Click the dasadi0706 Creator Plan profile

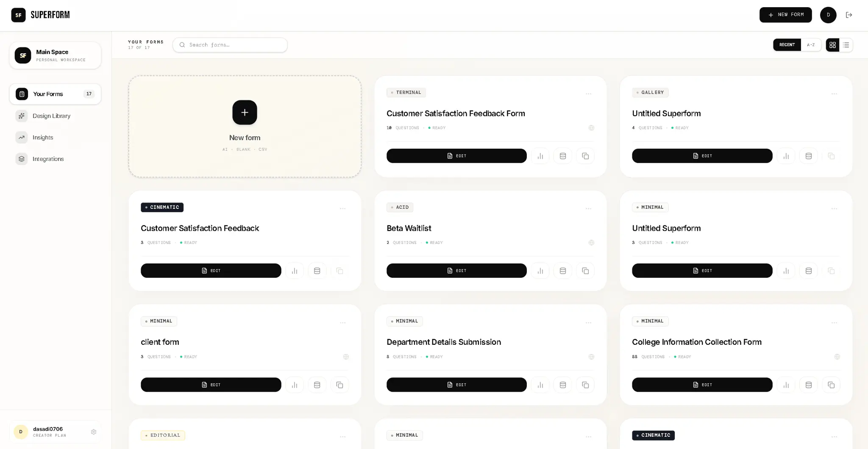[55, 432]
